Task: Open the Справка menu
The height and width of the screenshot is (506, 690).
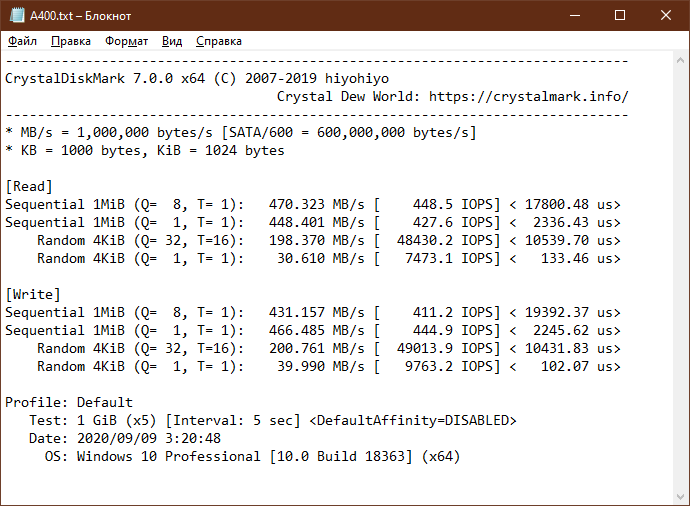Action: click(x=219, y=41)
